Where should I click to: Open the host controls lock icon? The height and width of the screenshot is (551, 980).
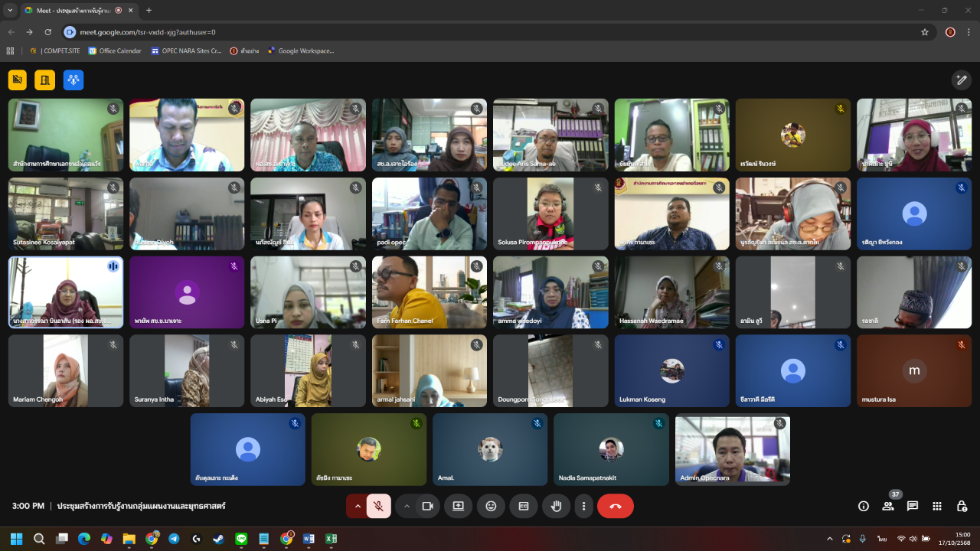click(962, 506)
